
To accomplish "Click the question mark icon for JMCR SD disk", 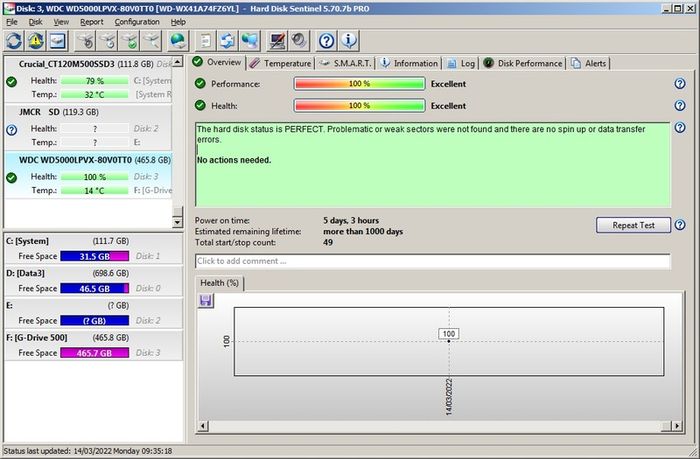I will coord(12,130).
